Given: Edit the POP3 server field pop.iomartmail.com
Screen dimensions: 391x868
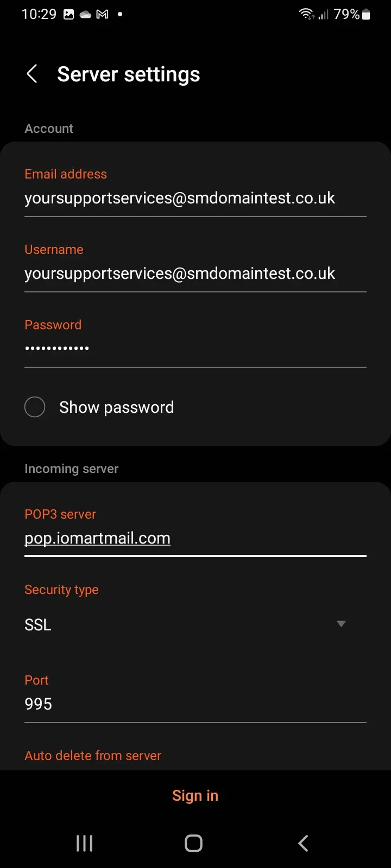Looking at the screenshot, I should pos(195,538).
